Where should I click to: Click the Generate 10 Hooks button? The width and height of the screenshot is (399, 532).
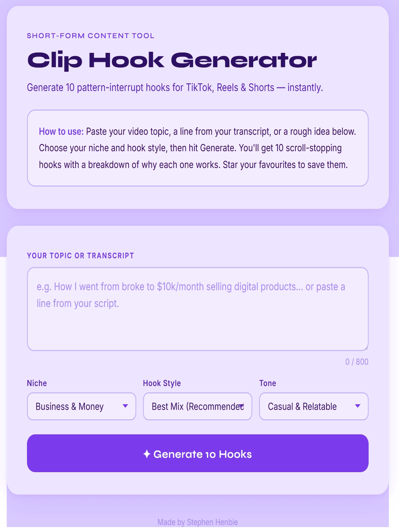(198, 454)
